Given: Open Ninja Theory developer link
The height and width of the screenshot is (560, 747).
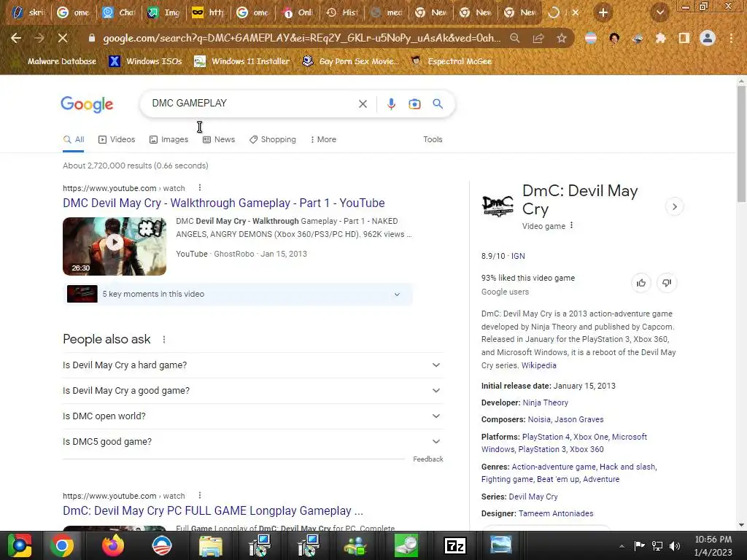Looking at the screenshot, I should click(546, 402).
